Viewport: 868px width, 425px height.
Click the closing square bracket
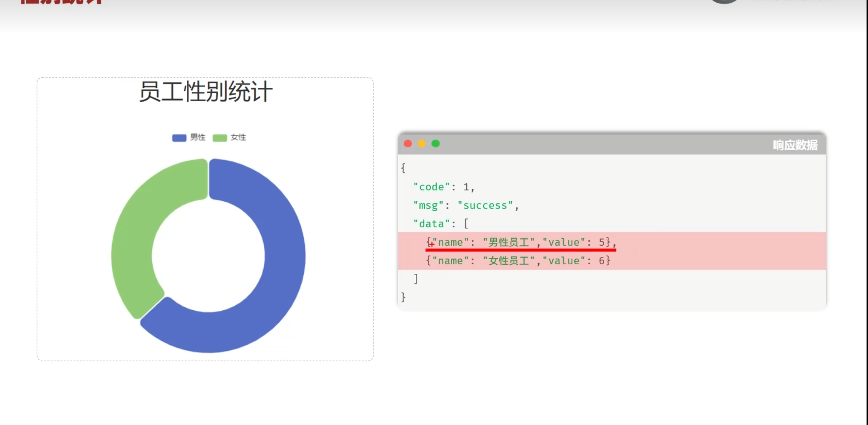click(x=416, y=279)
